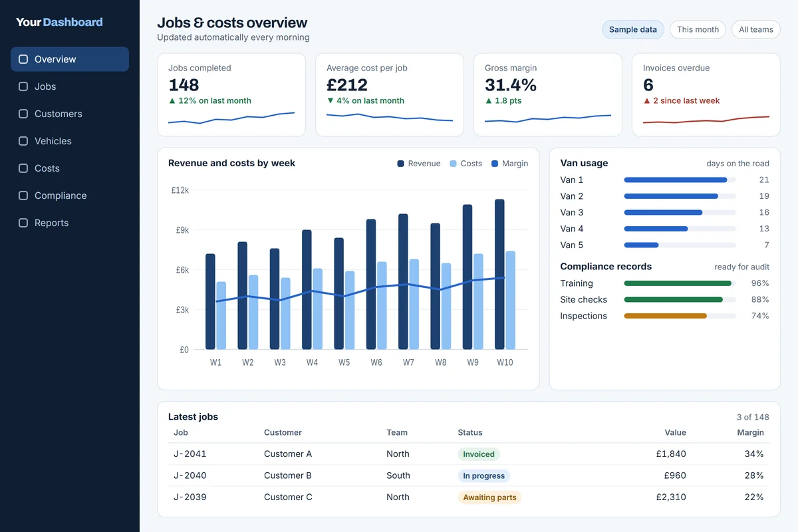Click the Customer A cell
This screenshot has height=532, width=798.
click(x=288, y=454)
